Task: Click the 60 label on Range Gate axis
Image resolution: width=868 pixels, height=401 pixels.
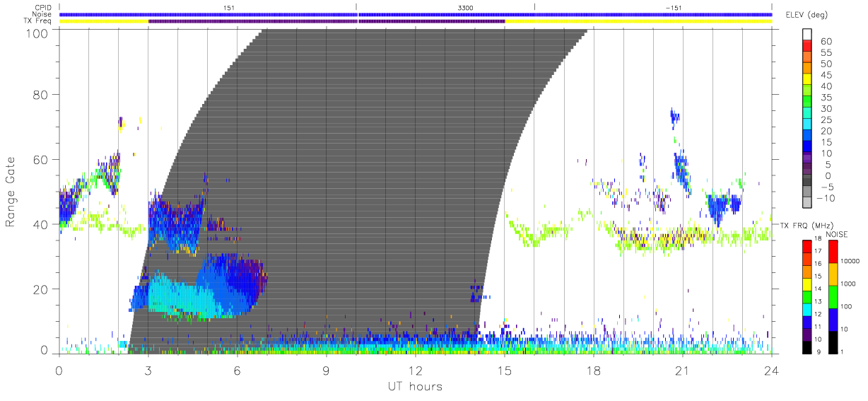Action: tap(41, 160)
